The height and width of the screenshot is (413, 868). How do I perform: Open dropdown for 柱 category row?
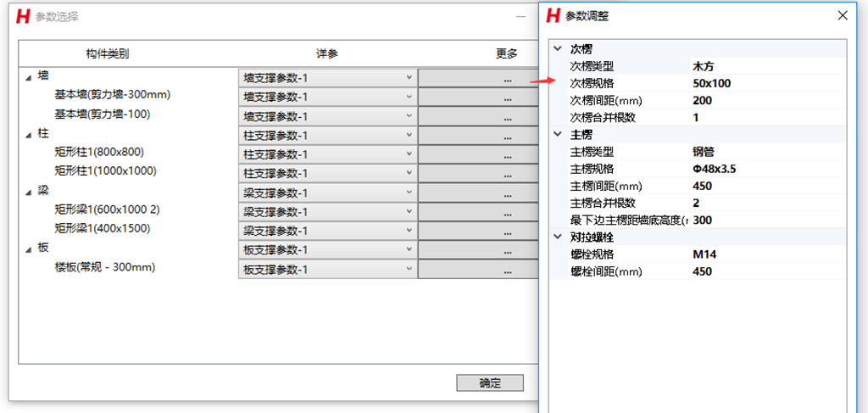tap(409, 135)
